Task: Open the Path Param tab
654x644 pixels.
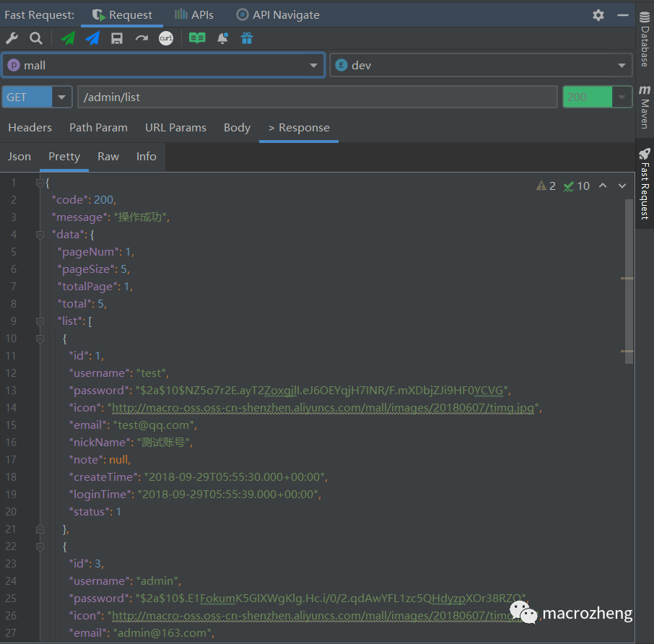Action: pos(98,128)
